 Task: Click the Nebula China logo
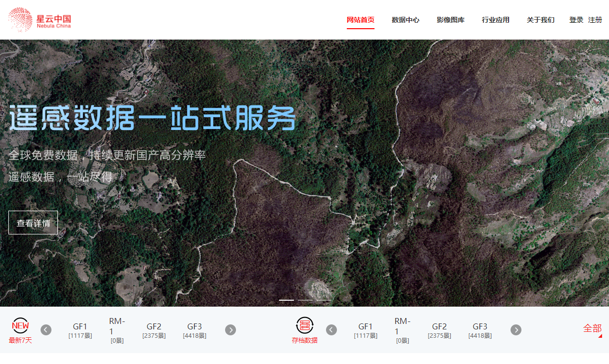(x=40, y=20)
